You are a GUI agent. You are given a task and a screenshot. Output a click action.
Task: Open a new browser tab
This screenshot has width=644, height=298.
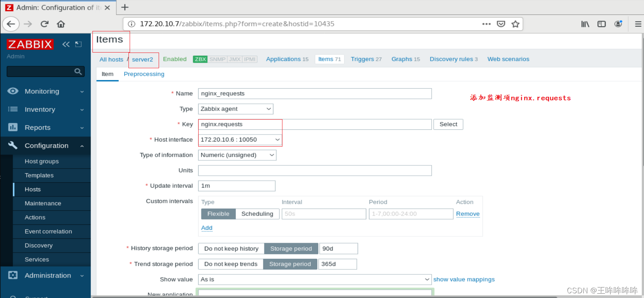(x=125, y=7)
